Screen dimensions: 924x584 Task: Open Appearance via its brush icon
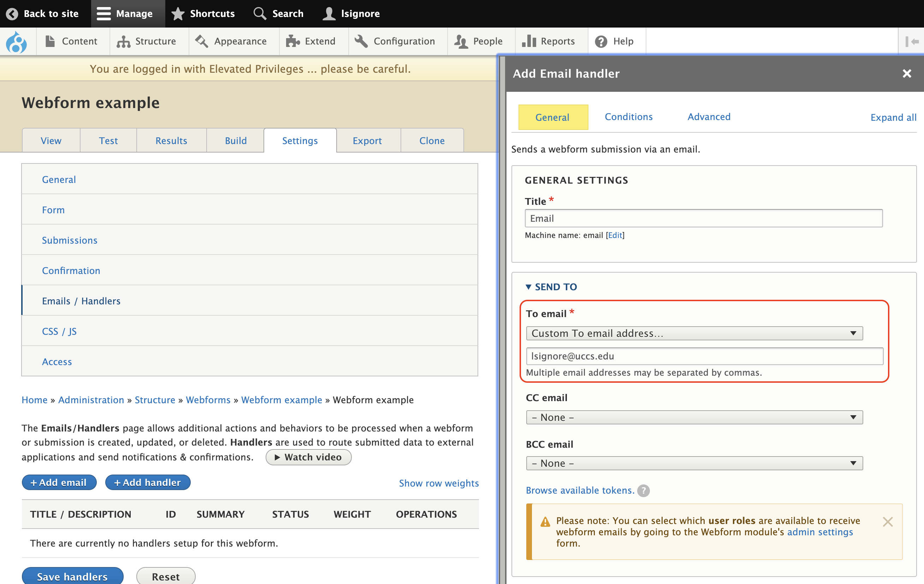pyautogui.click(x=201, y=41)
